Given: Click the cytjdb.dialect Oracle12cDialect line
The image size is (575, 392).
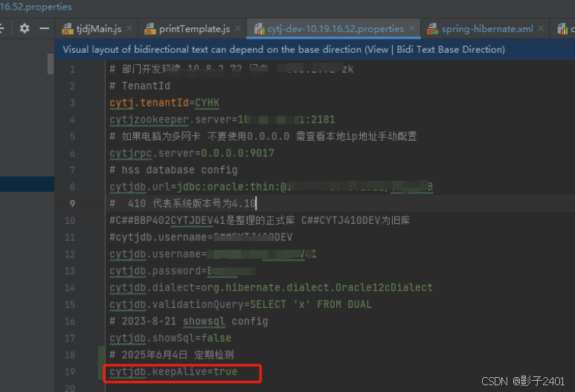Looking at the screenshot, I should point(271,288).
